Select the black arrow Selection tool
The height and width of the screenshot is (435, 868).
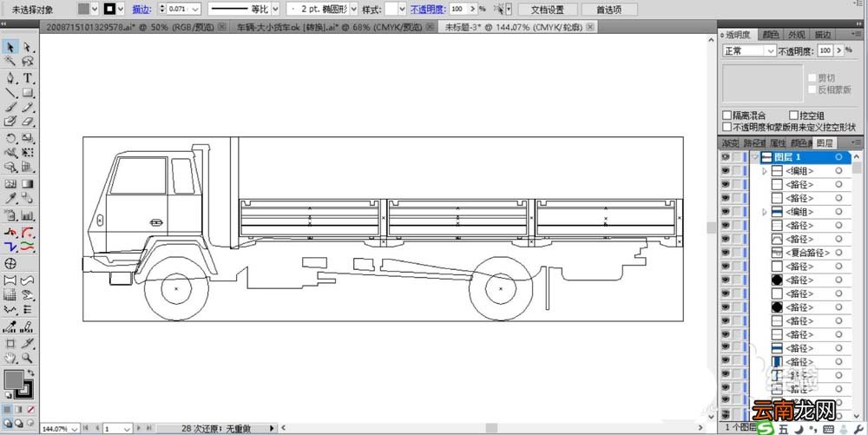pos(10,47)
